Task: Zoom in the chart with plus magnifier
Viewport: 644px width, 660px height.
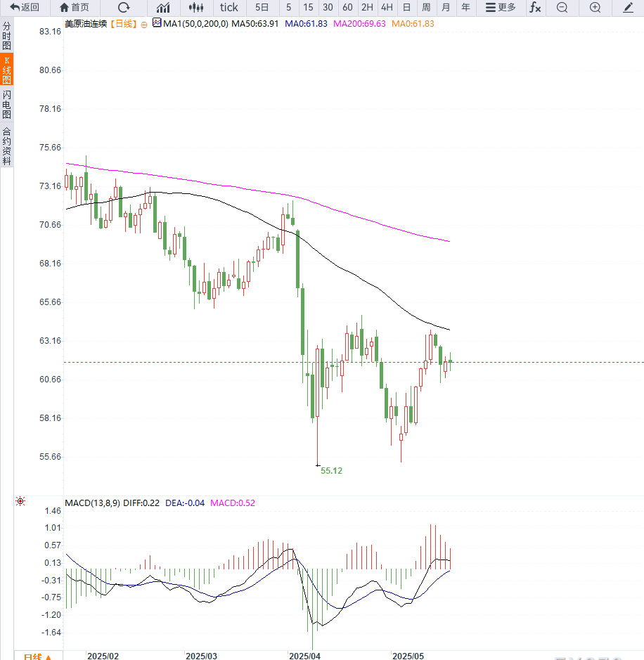Action: (x=595, y=8)
